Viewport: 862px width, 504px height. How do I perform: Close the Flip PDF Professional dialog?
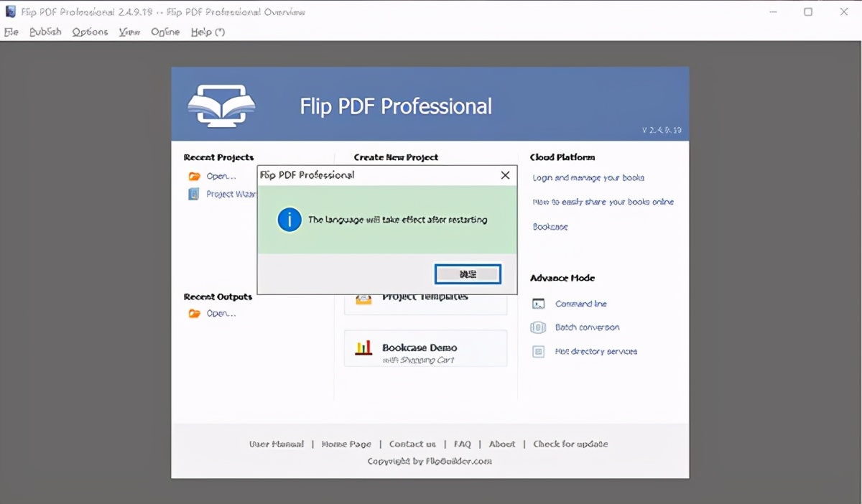click(505, 175)
